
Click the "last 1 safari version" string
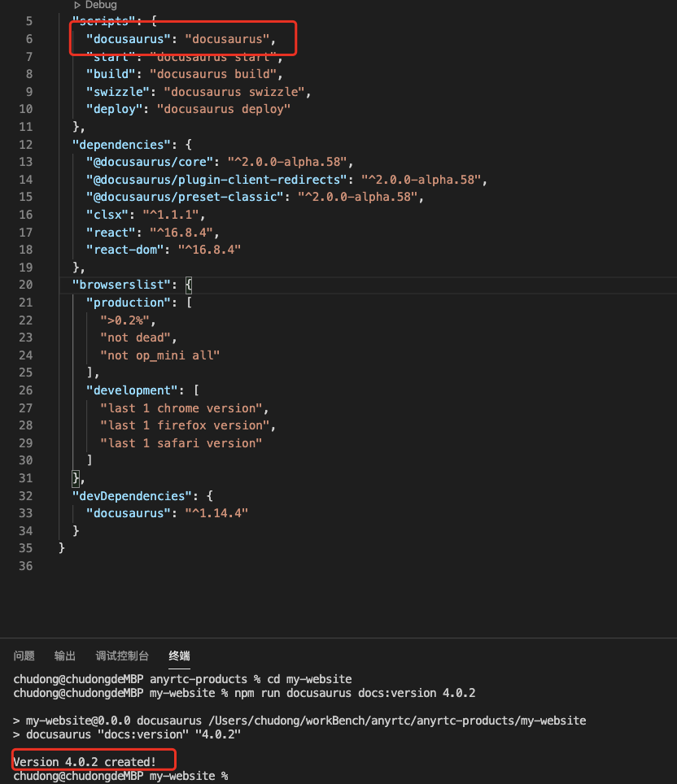(x=181, y=443)
